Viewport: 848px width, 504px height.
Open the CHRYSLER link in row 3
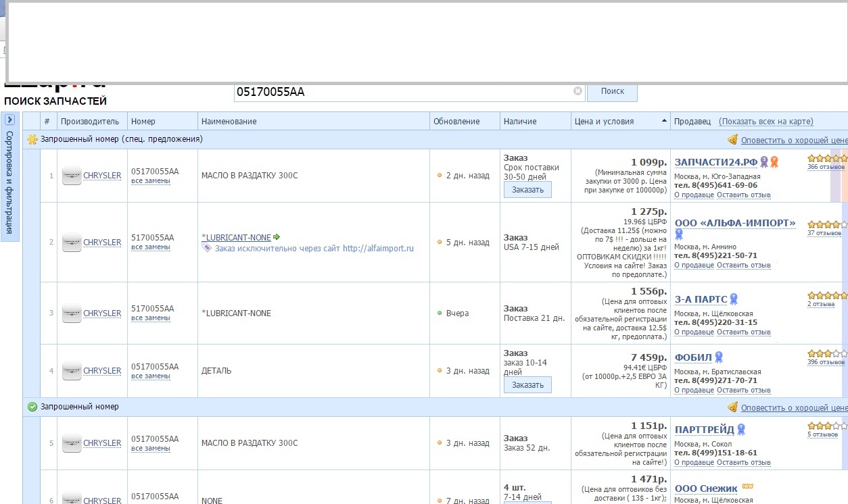(x=102, y=313)
